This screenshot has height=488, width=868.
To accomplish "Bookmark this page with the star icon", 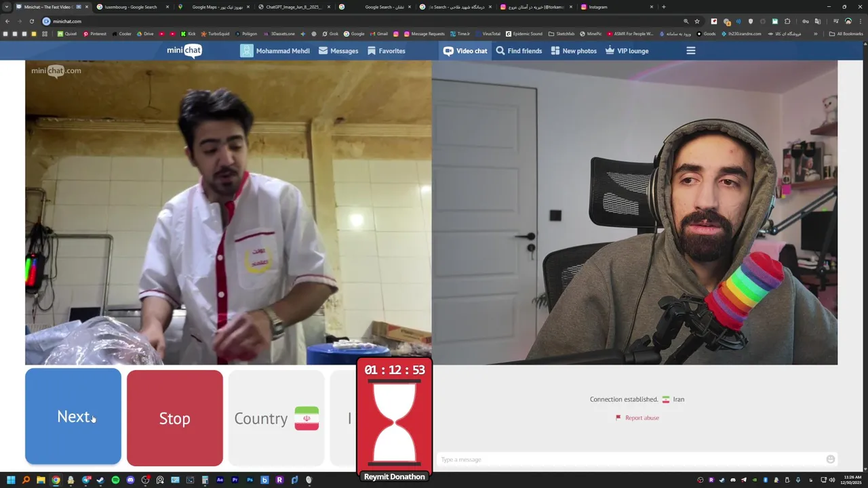I will pos(697,21).
